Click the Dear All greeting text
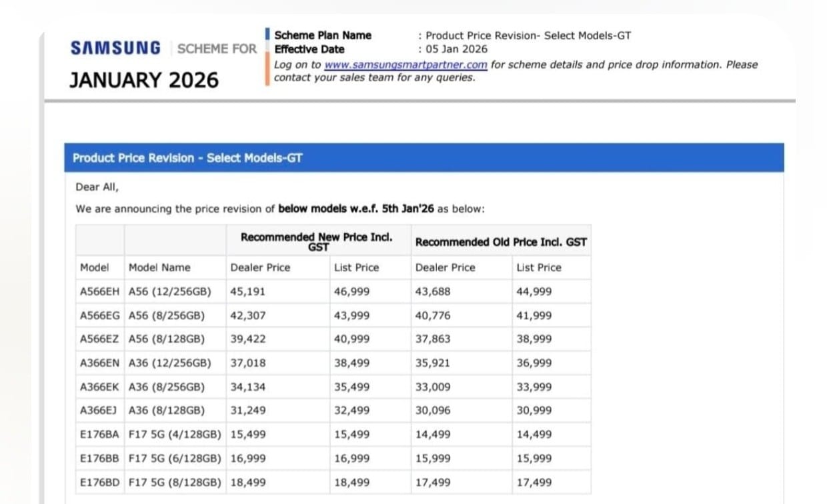This screenshot has width=827, height=504. point(97,187)
